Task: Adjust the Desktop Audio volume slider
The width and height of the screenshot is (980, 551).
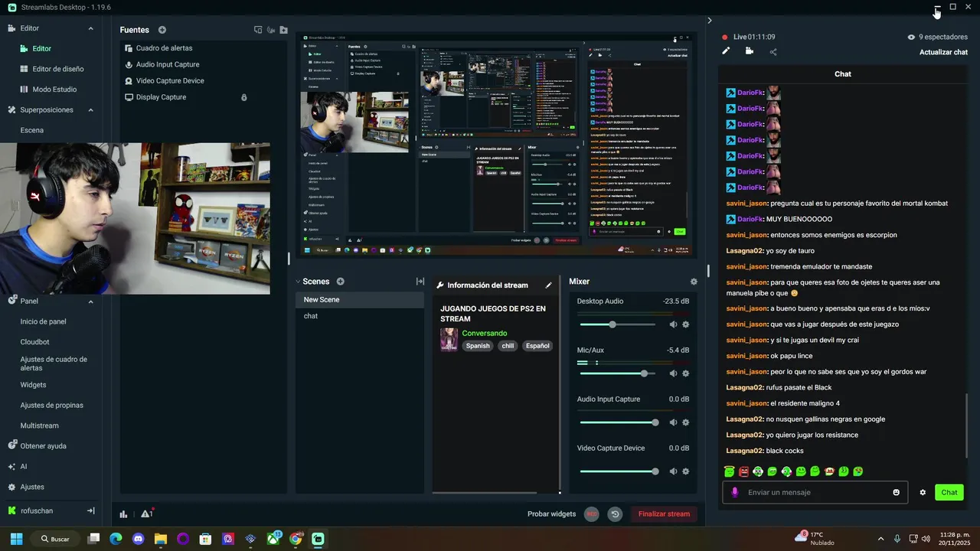Action: [x=617, y=324]
